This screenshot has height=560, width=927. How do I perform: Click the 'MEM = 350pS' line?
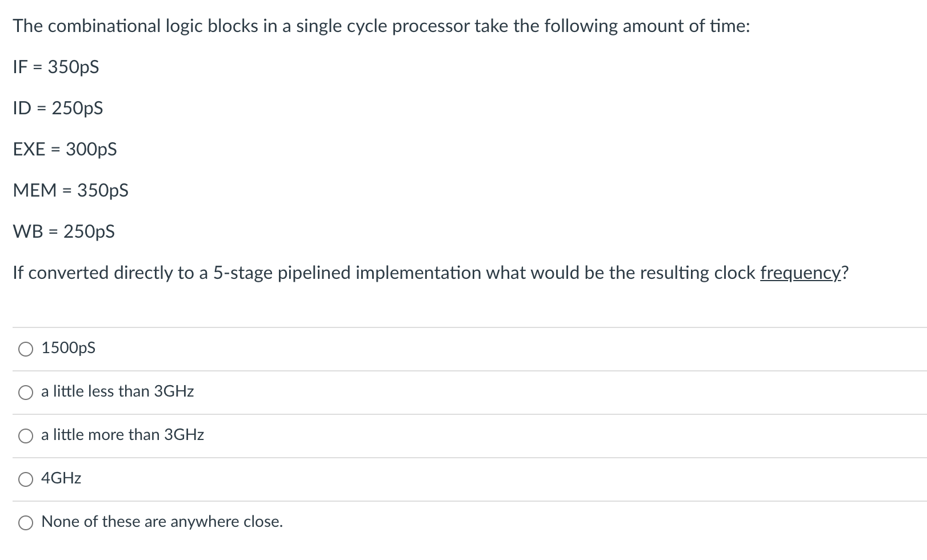[70, 190]
